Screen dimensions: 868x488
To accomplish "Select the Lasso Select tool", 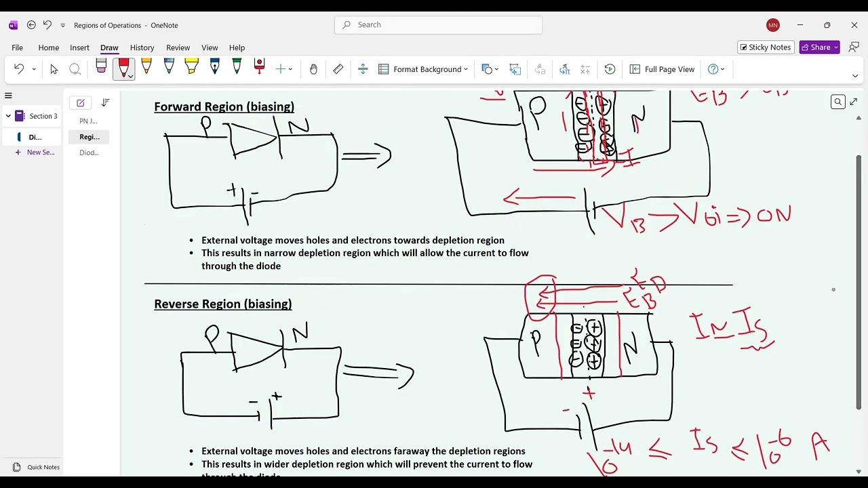I will 75,69.
